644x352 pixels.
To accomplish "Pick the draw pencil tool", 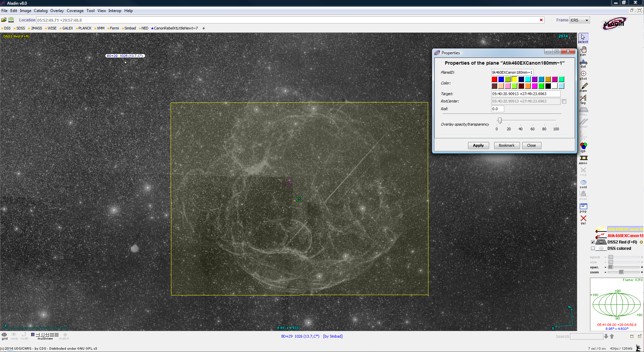I will (x=583, y=87).
